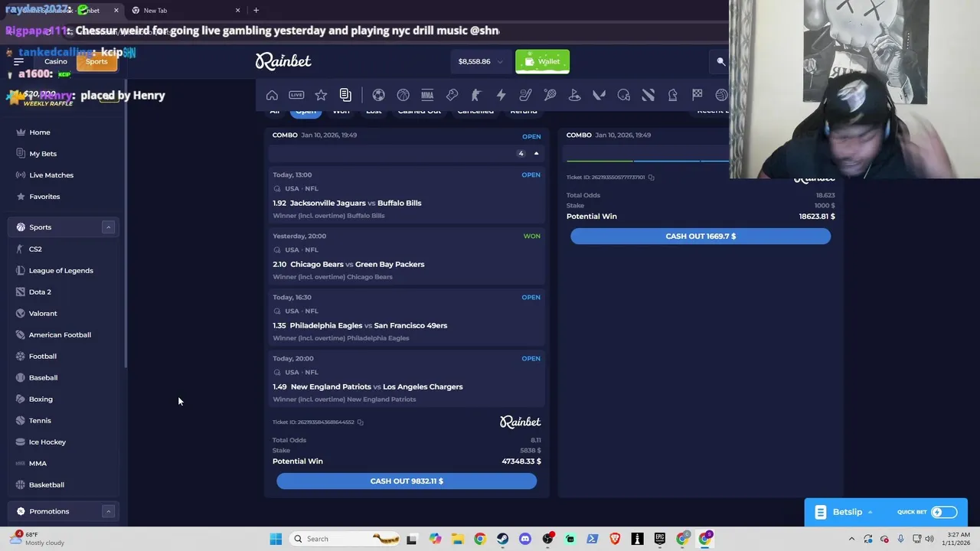This screenshot has width=980, height=551.
Task: Select the American football helmet icon
Action: (623, 95)
